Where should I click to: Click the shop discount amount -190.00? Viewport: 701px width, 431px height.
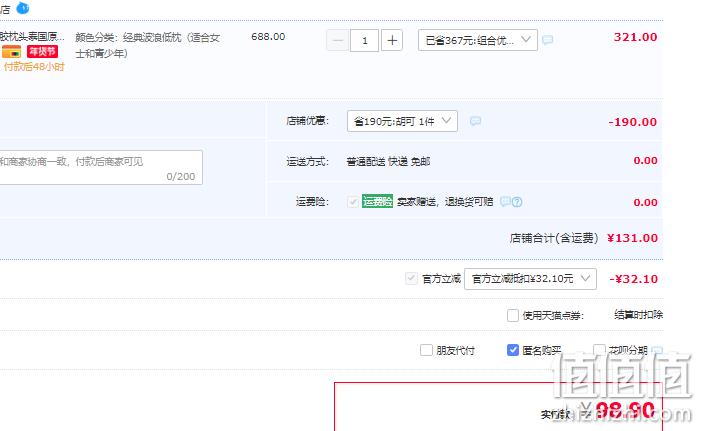[x=633, y=122]
